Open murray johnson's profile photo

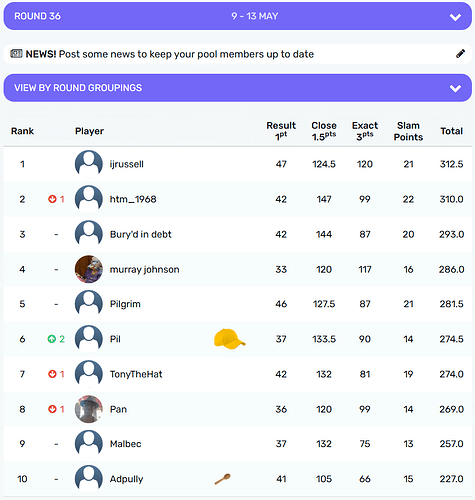tap(89, 269)
